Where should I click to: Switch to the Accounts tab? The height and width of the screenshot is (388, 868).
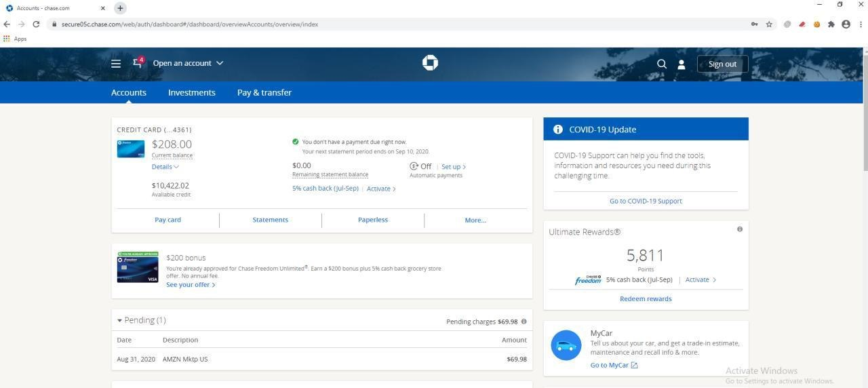click(x=129, y=92)
